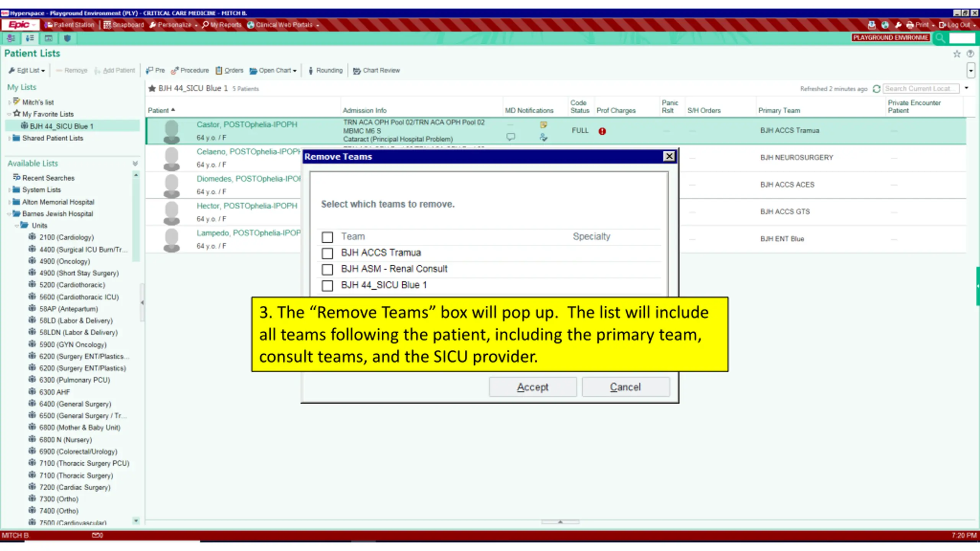Open the toolbar overflow dropdown arrow

pyautogui.click(x=971, y=71)
